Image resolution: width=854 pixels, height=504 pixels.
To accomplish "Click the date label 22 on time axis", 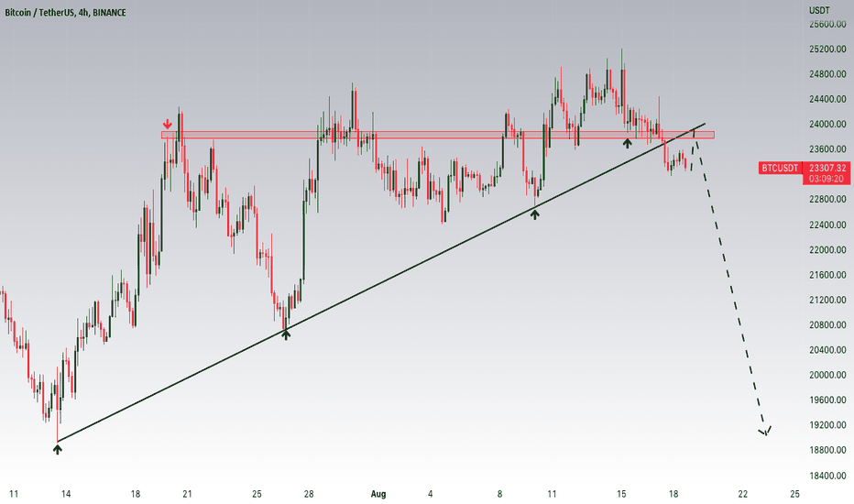I will pyautogui.click(x=743, y=494).
